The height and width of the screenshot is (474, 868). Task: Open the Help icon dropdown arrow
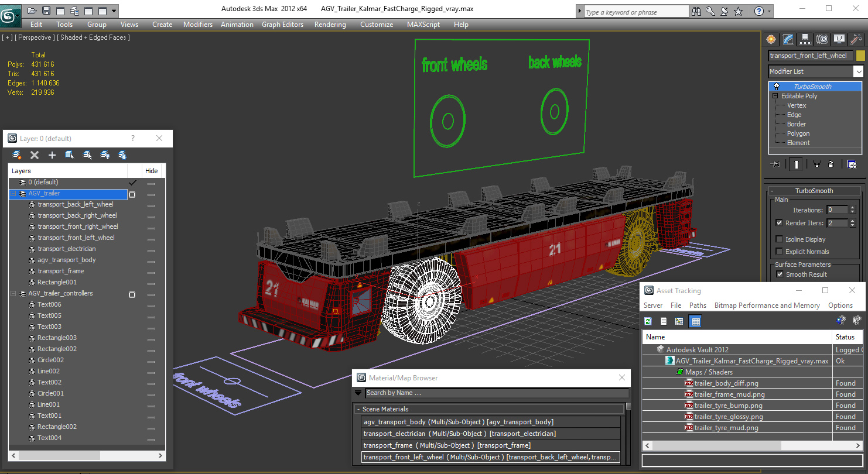click(768, 11)
